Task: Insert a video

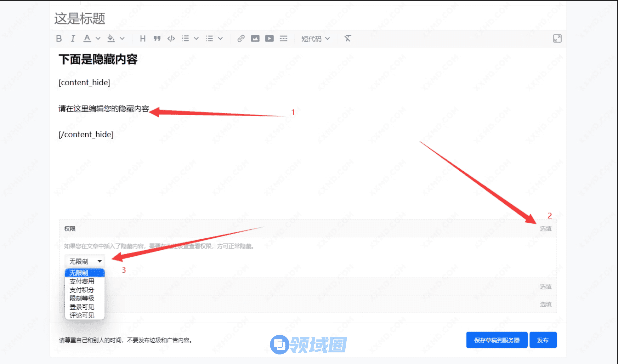Action: [269, 38]
